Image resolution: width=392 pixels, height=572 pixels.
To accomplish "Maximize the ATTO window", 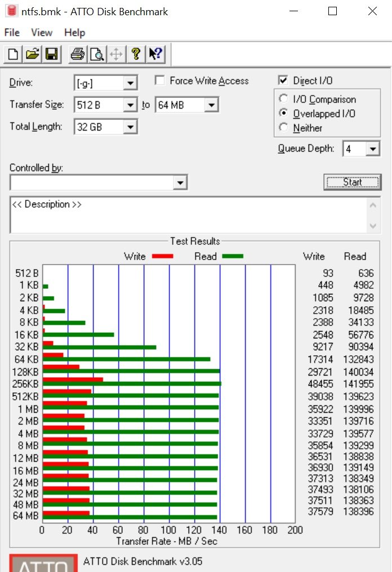I will pyautogui.click(x=332, y=11).
